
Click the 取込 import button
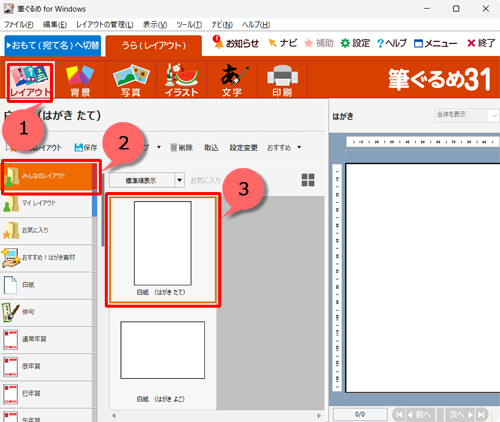coord(211,147)
